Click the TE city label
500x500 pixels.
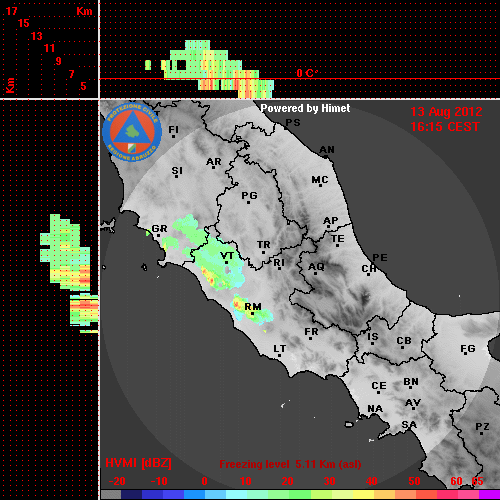coord(338,239)
